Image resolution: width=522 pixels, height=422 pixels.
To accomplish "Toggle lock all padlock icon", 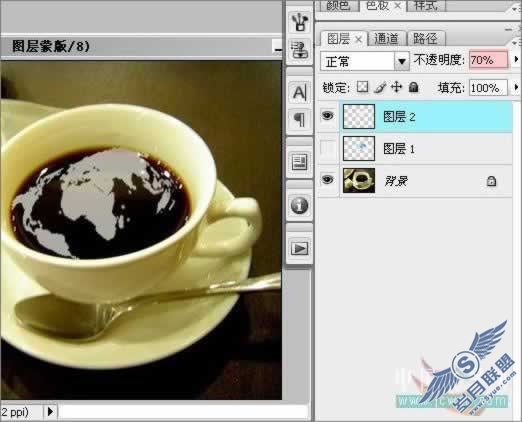I will (413, 87).
